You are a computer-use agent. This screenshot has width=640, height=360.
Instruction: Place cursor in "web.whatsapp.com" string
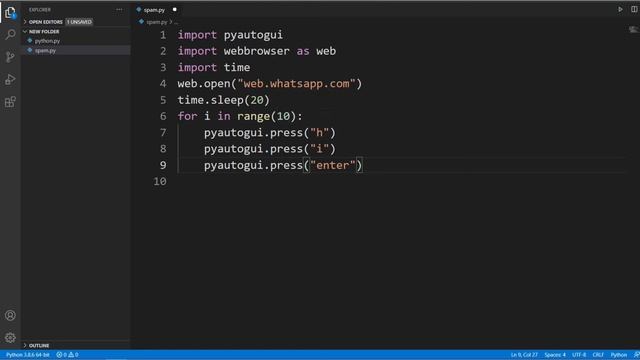point(296,84)
